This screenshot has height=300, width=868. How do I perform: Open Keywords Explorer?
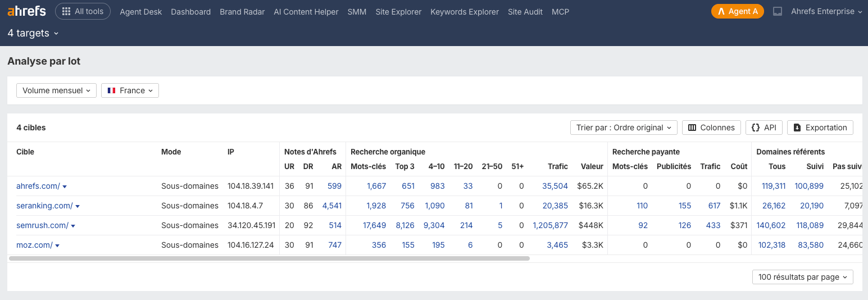[x=465, y=12]
